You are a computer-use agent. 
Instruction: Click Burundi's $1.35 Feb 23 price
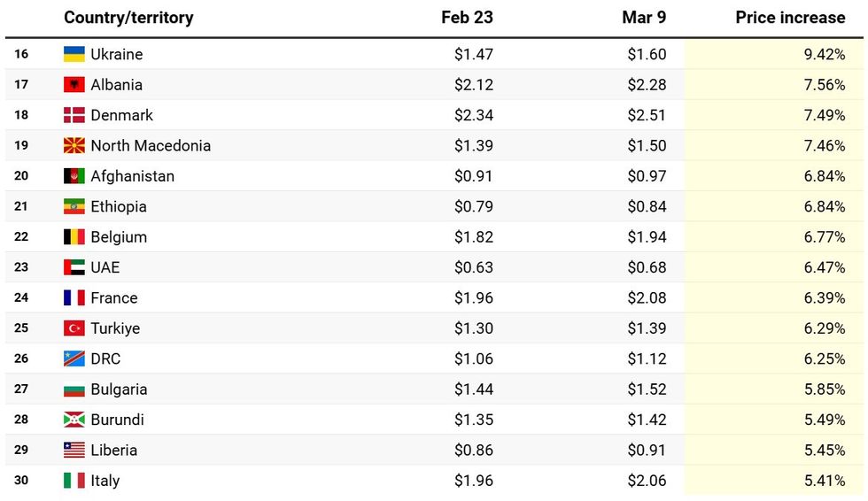pos(473,420)
